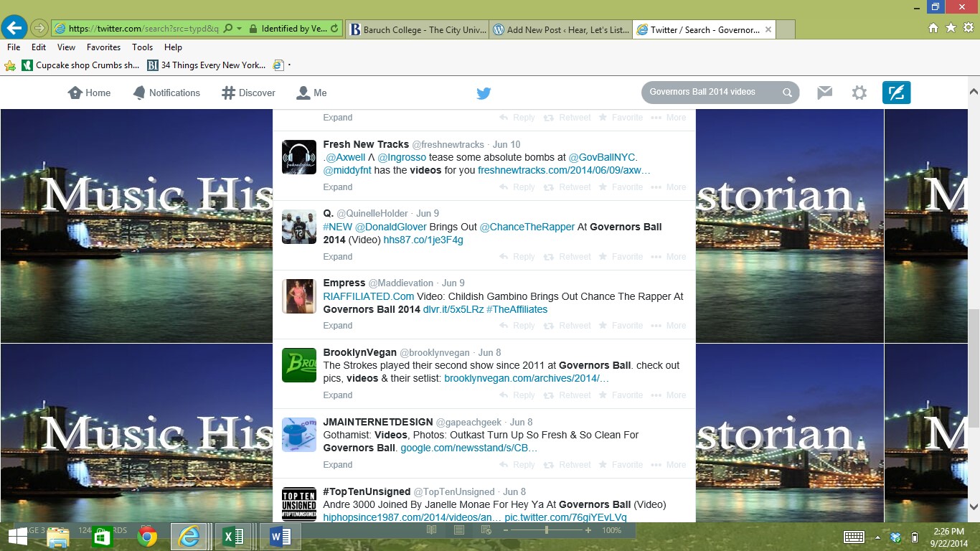Click the @ChanceTheRapper mention link
This screenshot has width=980, height=551.
coord(527,227)
